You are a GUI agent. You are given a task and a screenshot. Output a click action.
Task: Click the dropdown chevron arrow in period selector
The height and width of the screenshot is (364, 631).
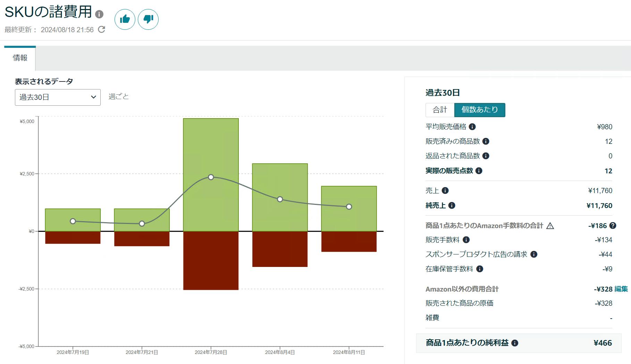(x=93, y=97)
